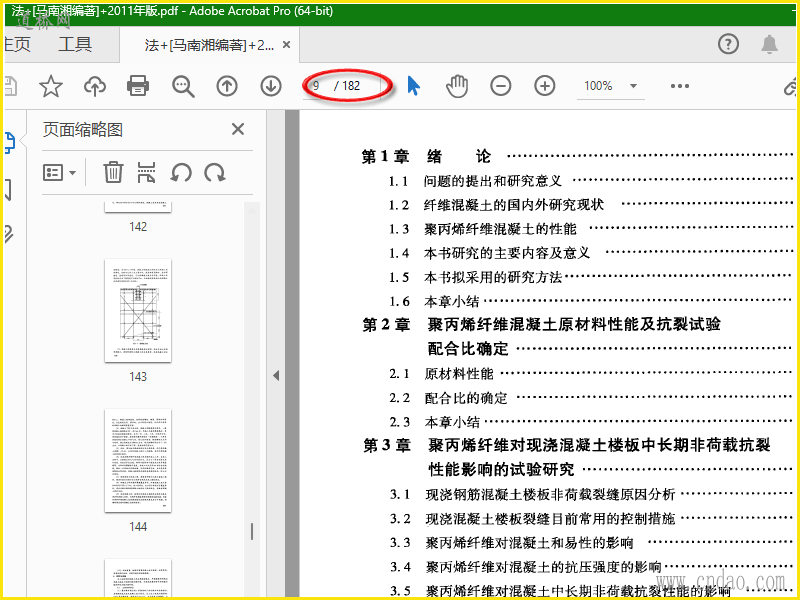Print the document with the printer icon
Screen dimensions: 800x600
pyautogui.click(x=138, y=86)
